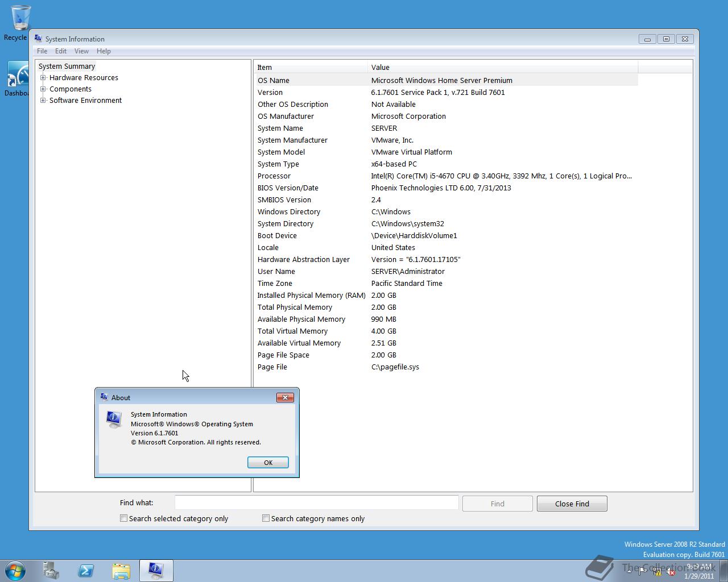
Task: Click the System Information title bar icon
Action: click(38, 39)
